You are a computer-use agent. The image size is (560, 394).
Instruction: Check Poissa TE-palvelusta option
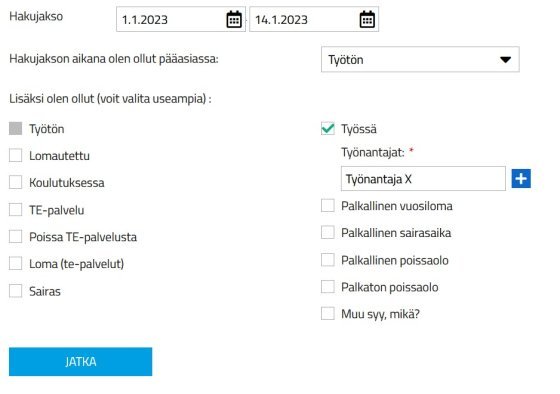point(15,236)
